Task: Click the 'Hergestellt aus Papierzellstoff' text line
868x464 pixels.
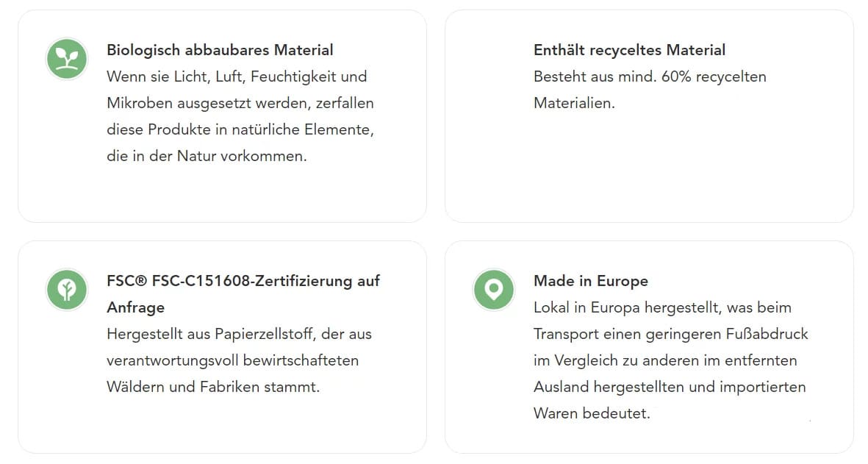Action: click(x=240, y=334)
